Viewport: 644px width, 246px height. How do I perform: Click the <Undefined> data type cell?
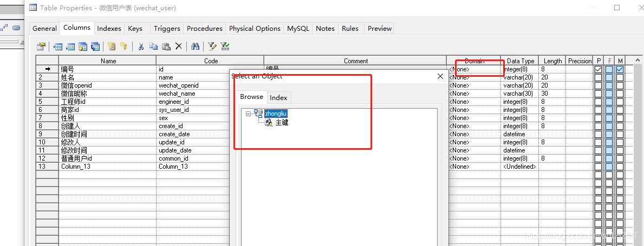point(519,167)
